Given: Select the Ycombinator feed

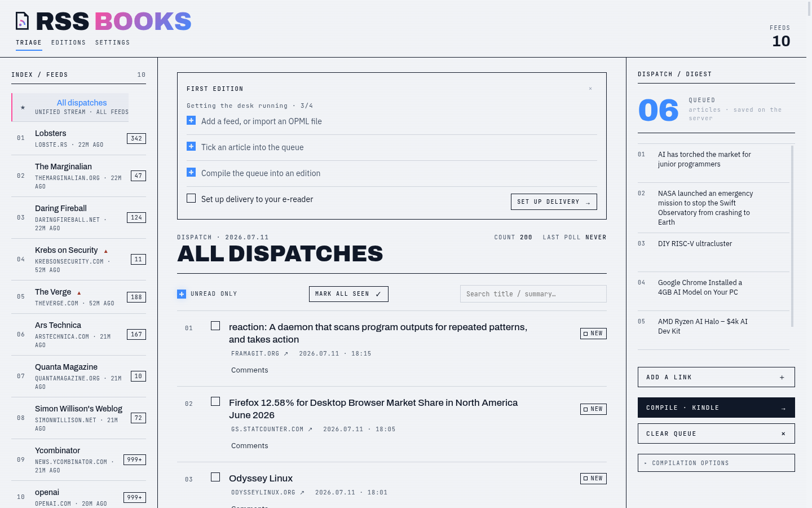Looking at the screenshot, I should (78, 459).
